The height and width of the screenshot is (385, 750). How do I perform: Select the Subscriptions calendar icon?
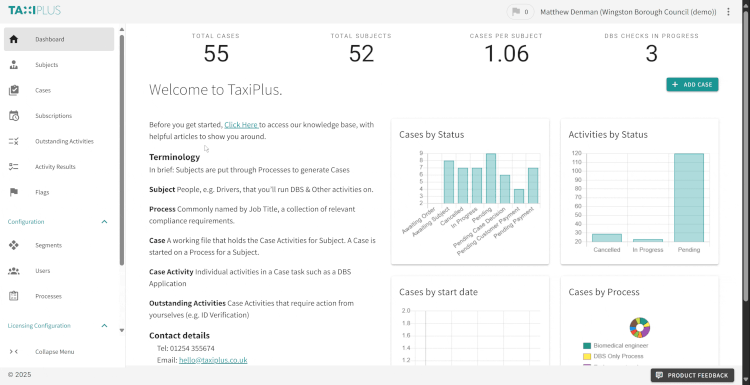pos(13,116)
